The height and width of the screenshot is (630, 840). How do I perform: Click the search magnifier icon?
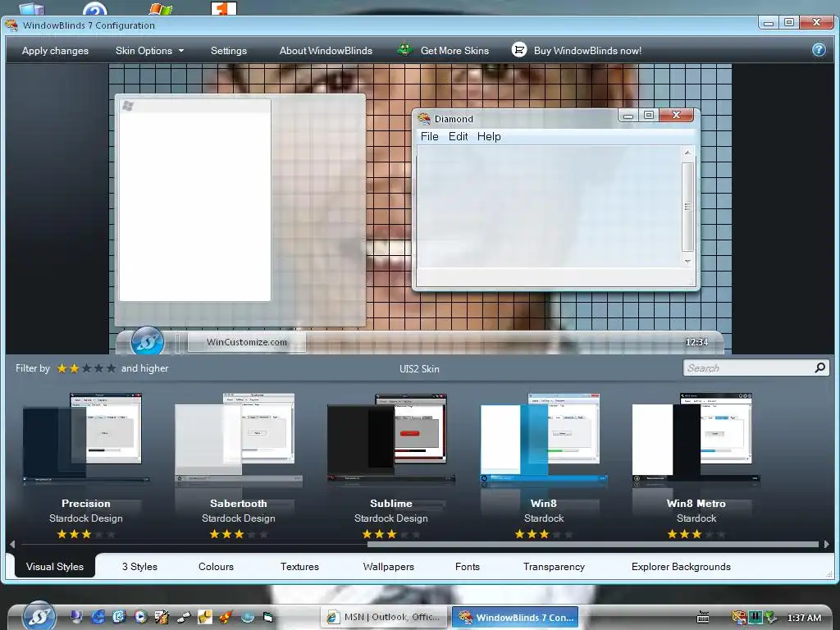[819, 367]
